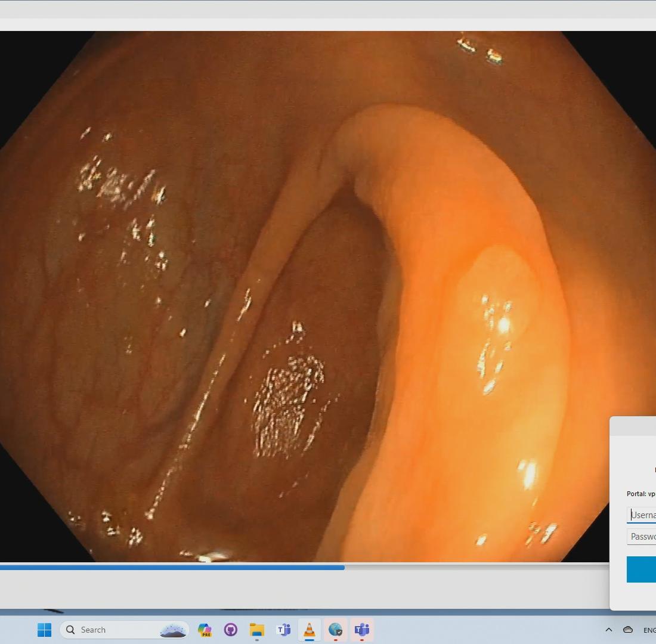Click the Username field in VPN dialog

coord(641,515)
